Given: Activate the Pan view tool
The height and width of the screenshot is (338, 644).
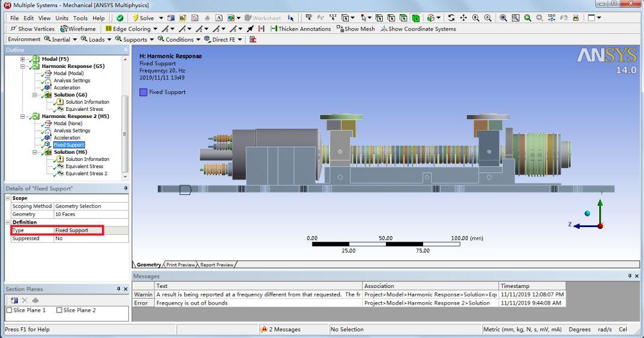Looking at the screenshot, I should pos(463,18).
